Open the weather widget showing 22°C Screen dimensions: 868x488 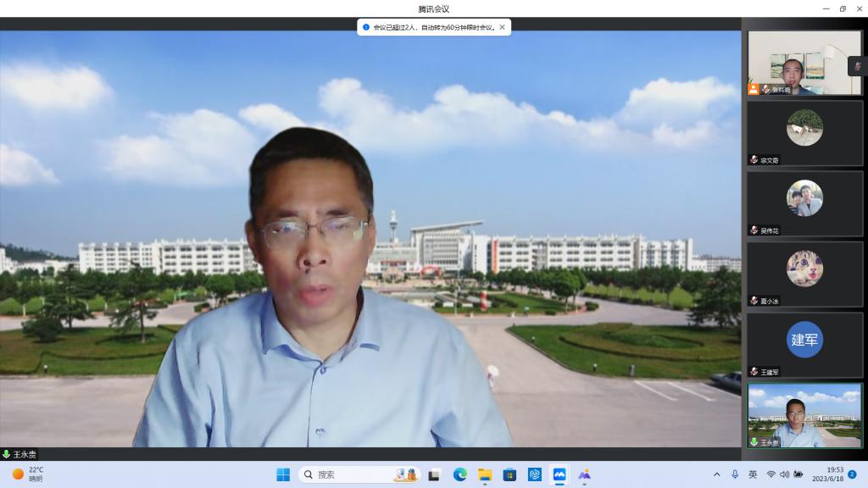[x=27, y=474]
